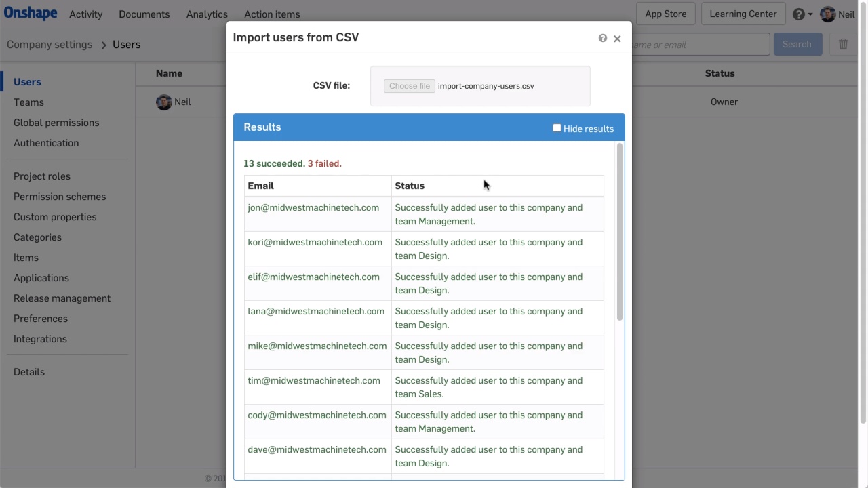Click the Onshape logo
This screenshot has width=868, height=488.
(31, 13)
